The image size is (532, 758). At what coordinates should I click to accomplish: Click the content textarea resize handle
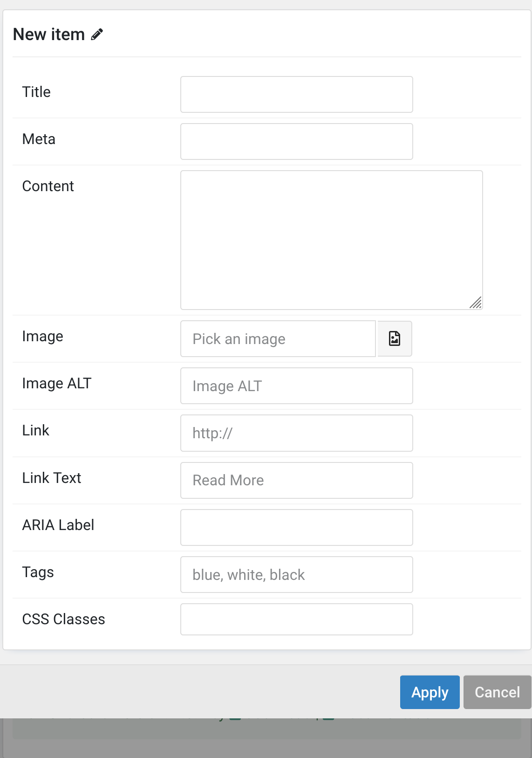(476, 303)
